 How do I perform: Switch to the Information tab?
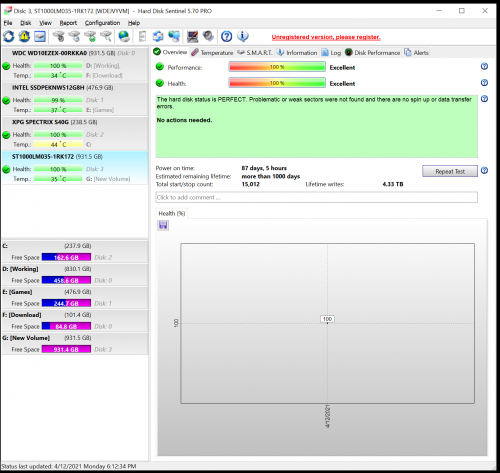point(297,53)
